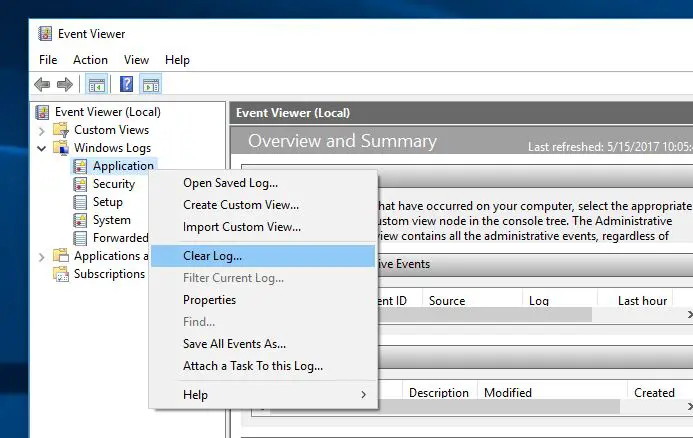Select Event Viewer (Local) root node

(107, 112)
